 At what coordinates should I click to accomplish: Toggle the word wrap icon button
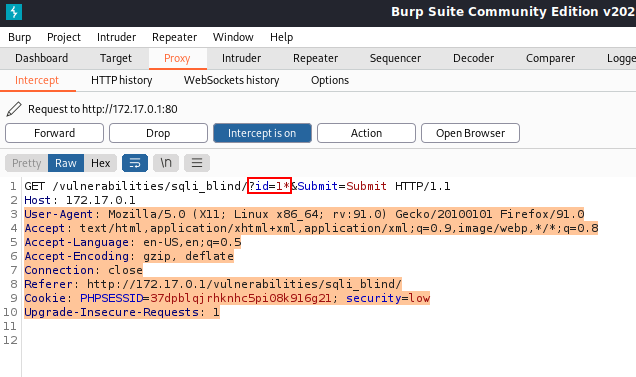pyautogui.click(x=135, y=163)
